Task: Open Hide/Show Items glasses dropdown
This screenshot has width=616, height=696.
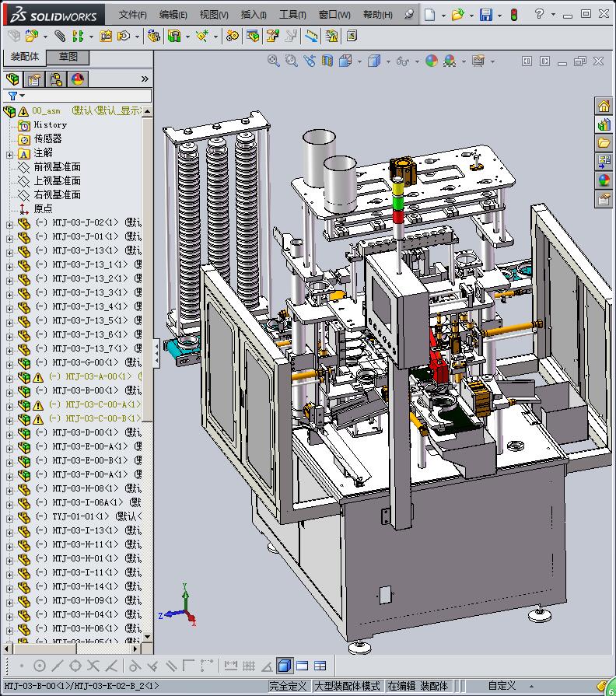Action: pyautogui.click(x=417, y=61)
